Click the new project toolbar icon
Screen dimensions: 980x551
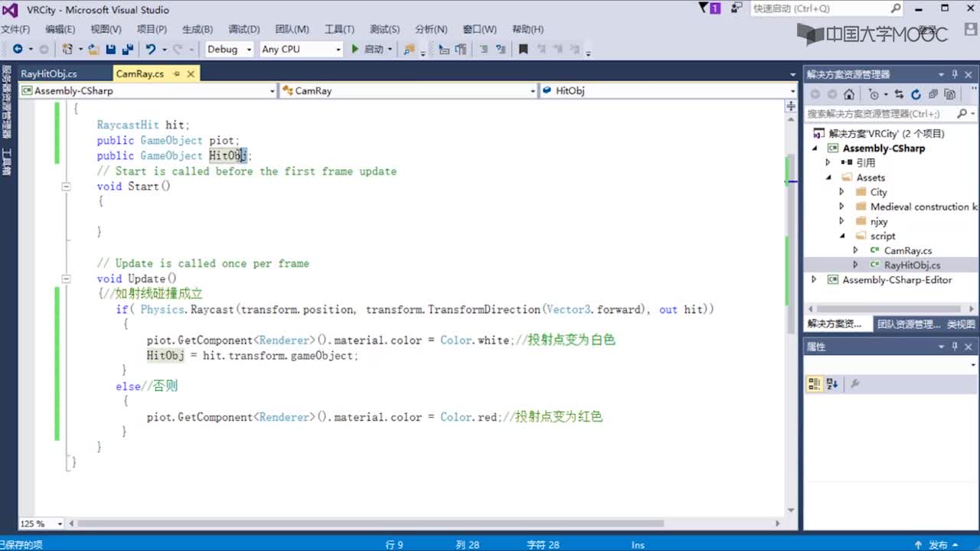tap(67, 49)
